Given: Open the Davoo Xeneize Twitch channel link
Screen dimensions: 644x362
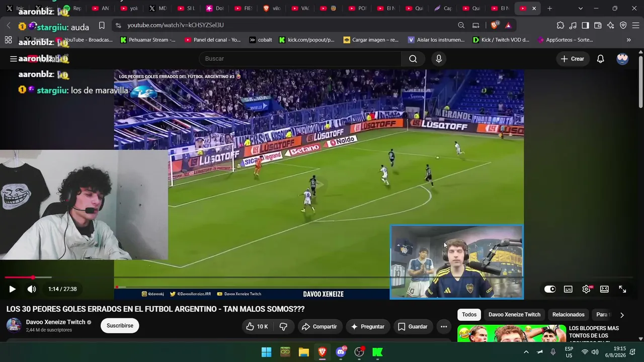Looking at the screenshot, I should (55, 322).
